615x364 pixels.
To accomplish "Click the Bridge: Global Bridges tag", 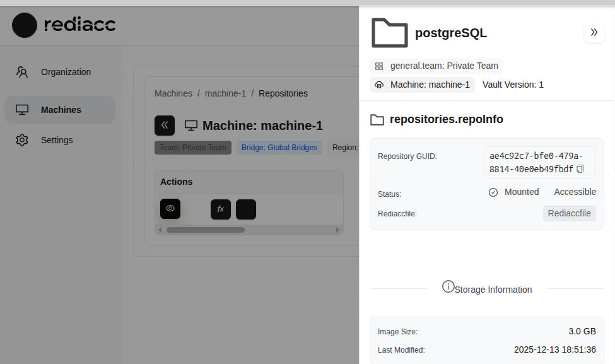I will coord(279,148).
